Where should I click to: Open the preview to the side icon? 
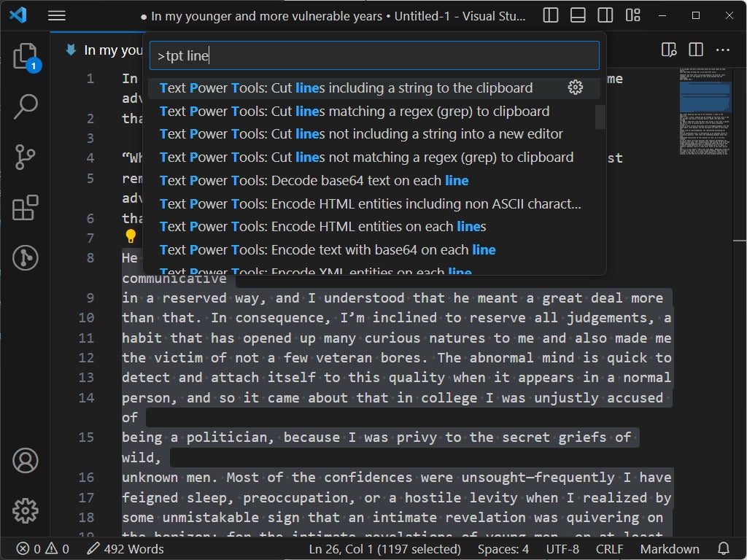coord(669,50)
